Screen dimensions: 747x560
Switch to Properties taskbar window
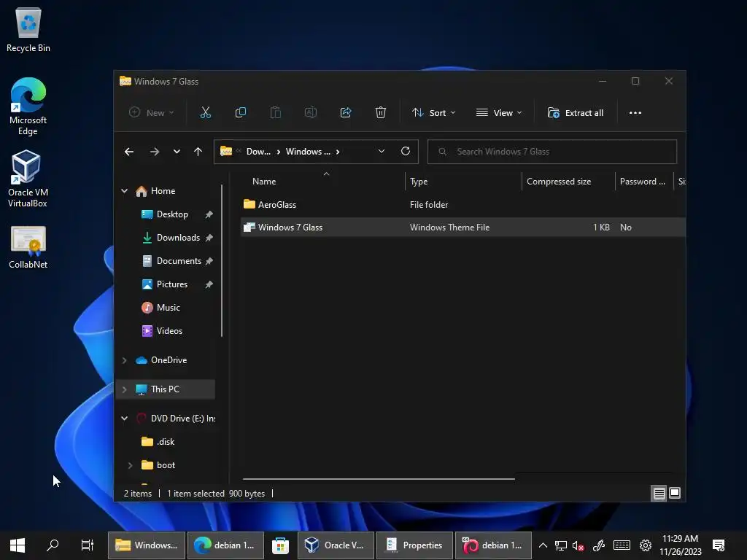(414, 545)
